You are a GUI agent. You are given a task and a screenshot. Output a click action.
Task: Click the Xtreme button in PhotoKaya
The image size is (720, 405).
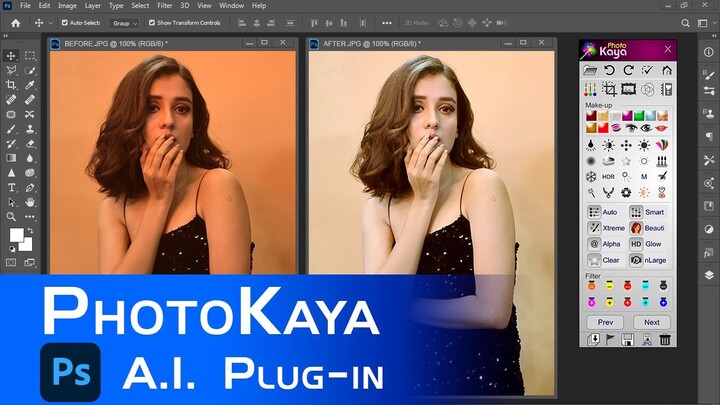pos(606,228)
